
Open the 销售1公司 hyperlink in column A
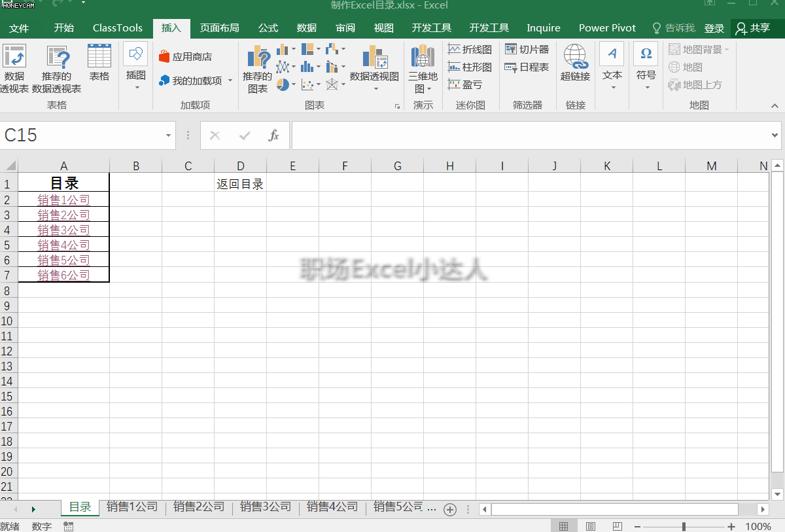pyautogui.click(x=63, y=200)
